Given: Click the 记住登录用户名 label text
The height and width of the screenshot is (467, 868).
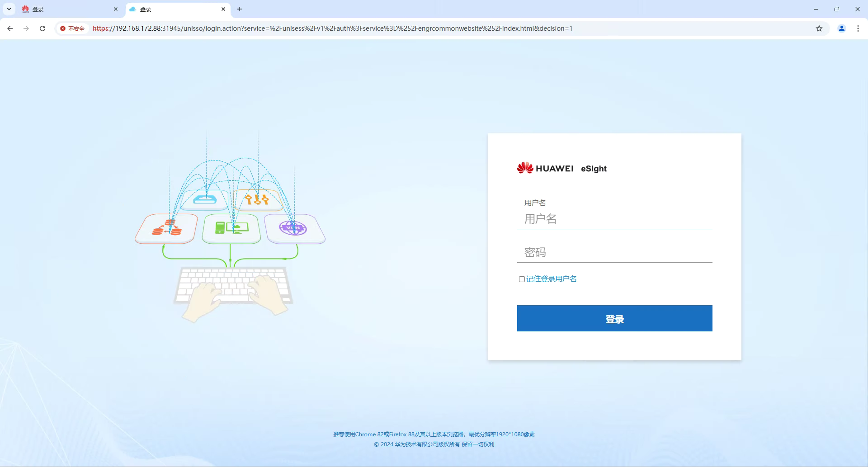Looking at the screenshot, I should click(x=551, y=279).
